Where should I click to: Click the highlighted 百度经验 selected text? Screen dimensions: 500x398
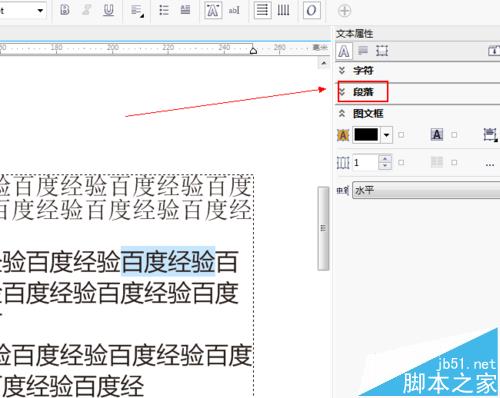pos(168,261)
